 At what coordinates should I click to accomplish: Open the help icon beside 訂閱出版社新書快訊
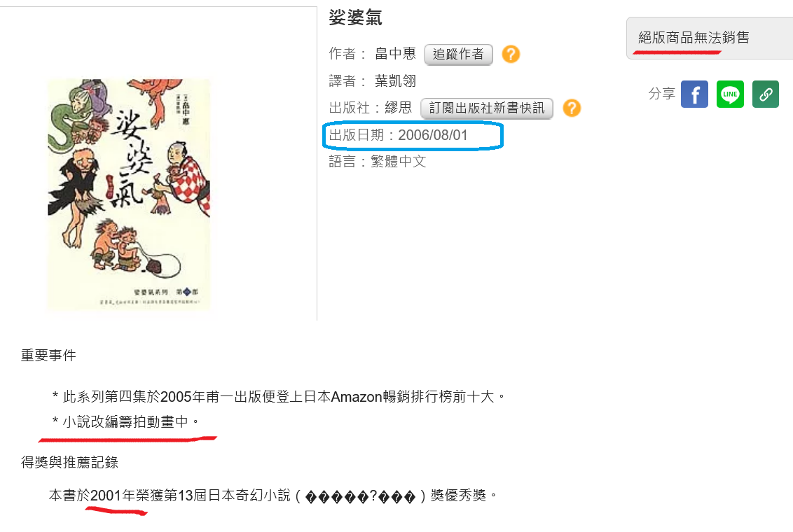click(x=572, y=108)
